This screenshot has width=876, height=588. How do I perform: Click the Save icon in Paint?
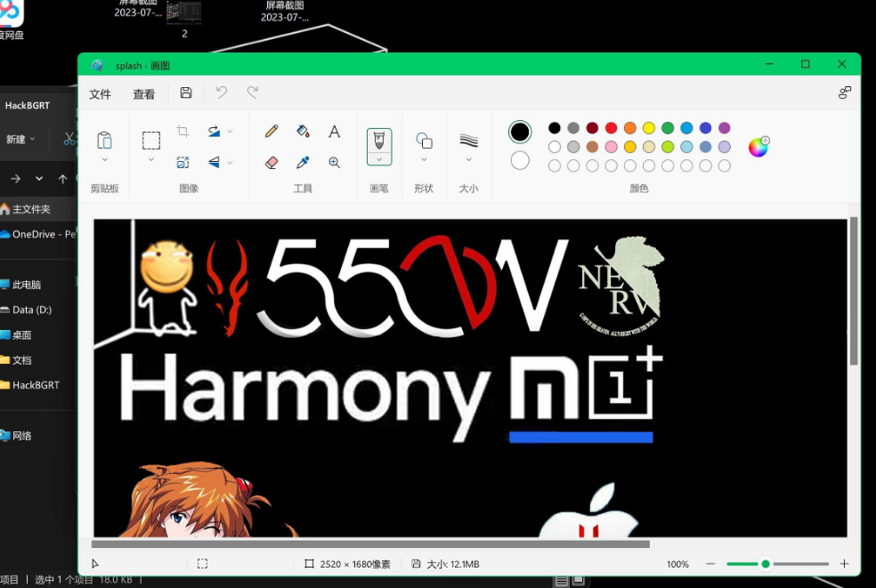186,93
